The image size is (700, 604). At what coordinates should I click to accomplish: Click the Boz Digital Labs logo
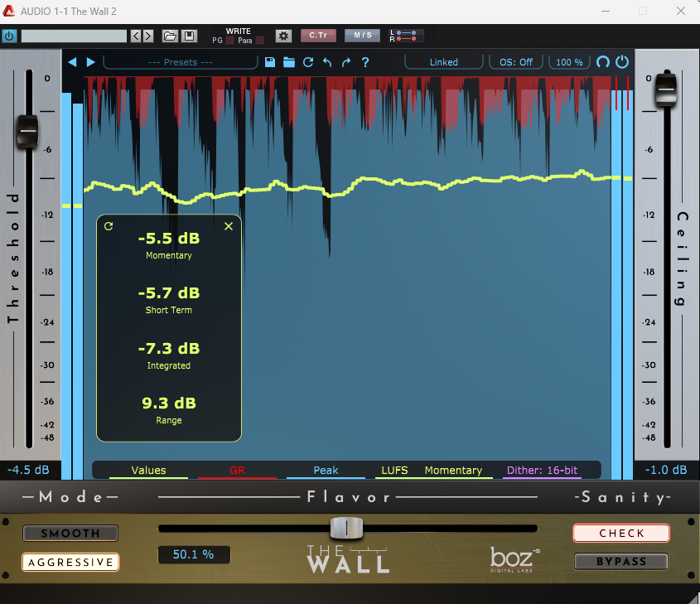[x=514, y=560]
